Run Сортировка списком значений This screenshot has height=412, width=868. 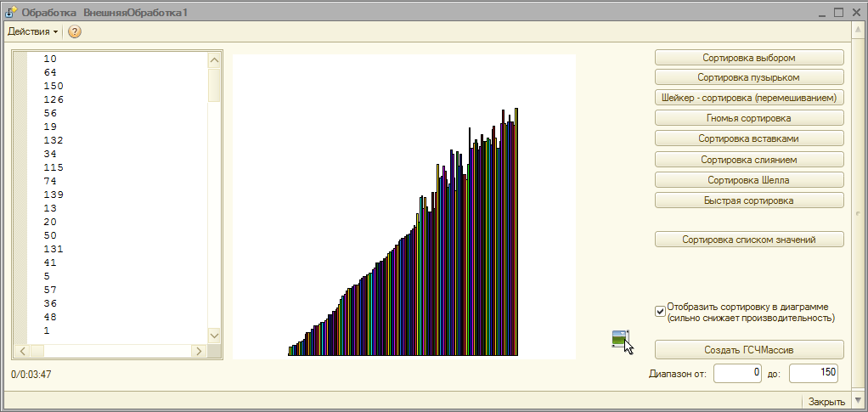coord(749,240)
